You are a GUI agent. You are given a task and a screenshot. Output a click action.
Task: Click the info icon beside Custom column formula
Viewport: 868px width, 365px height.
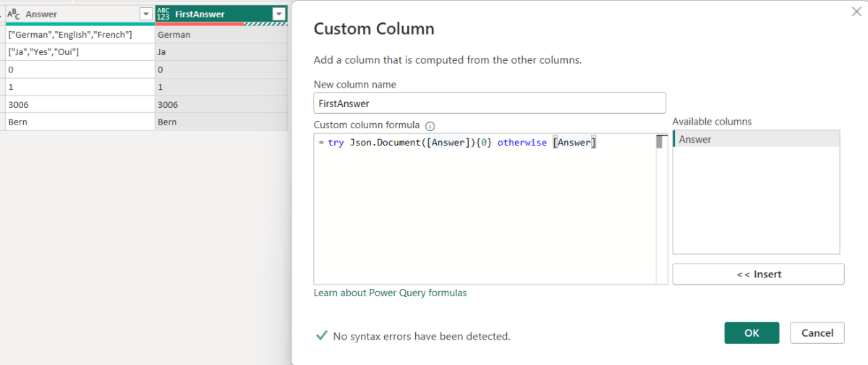click(430, 125)
